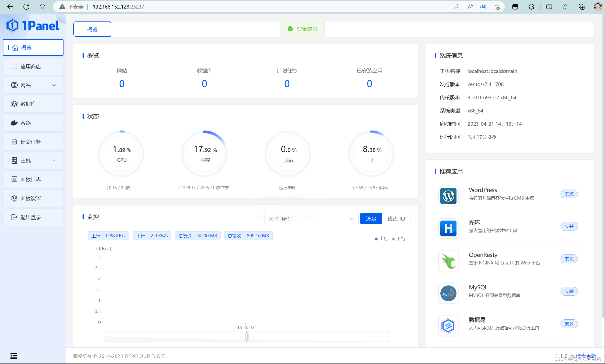Click the MySQL app icon
Image resolution: width=605 pixels, height=364 pixels.
click(448, 293)
